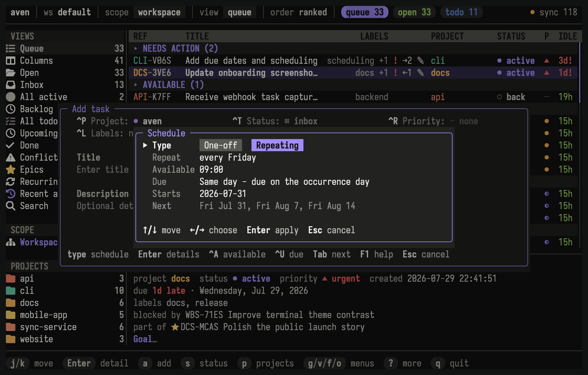588x375 pixels.
Task: Open the Inbox view label
Action: coord(32,85)
